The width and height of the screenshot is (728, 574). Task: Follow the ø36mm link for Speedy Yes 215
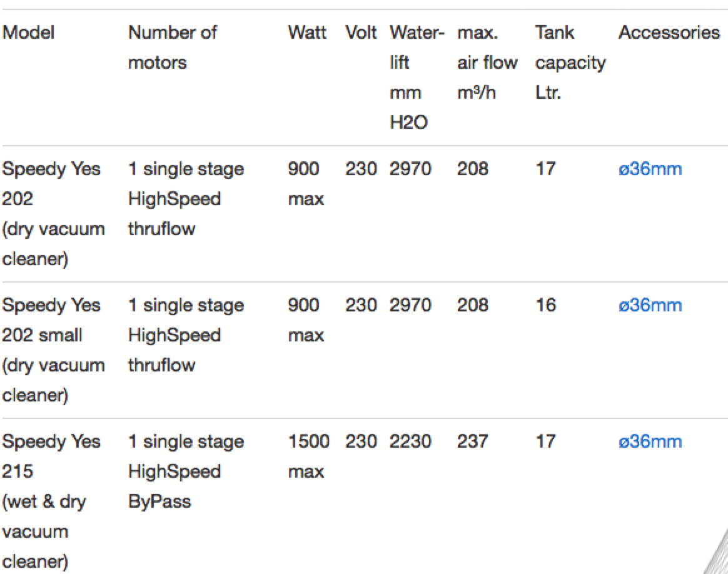(650, 441)
